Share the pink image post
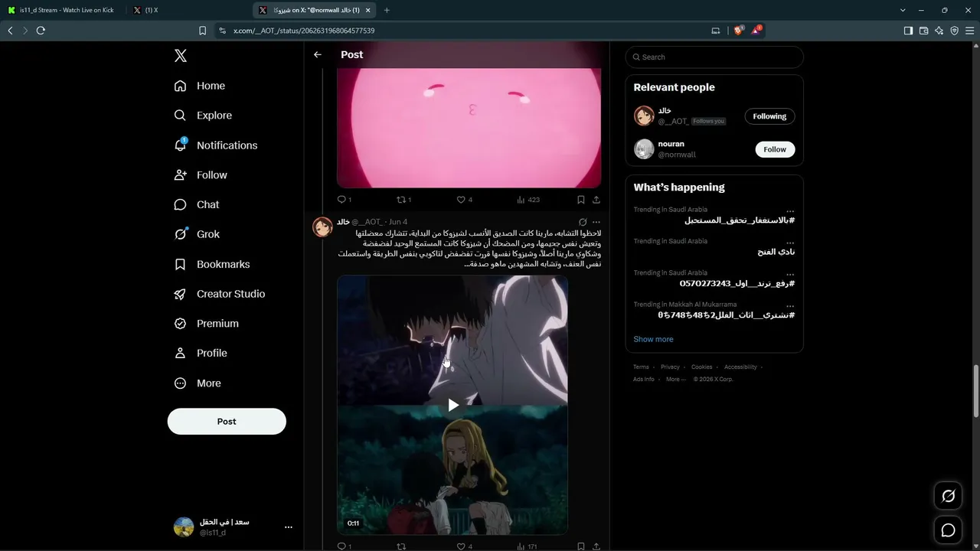Screen dimensions: 980x551 [x=596, y=200]
